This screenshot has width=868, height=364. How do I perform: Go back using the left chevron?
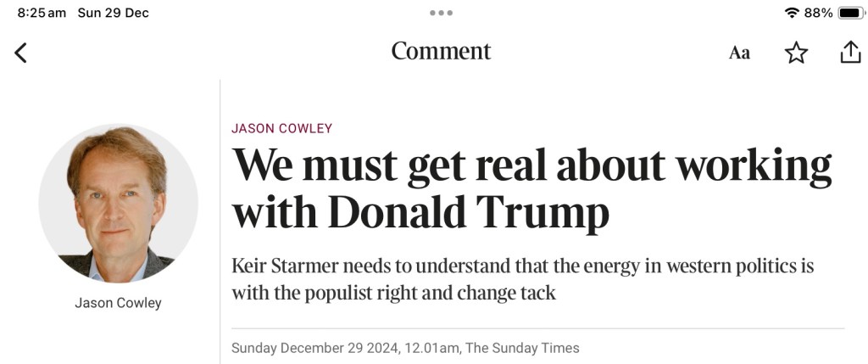pos(21,53)
